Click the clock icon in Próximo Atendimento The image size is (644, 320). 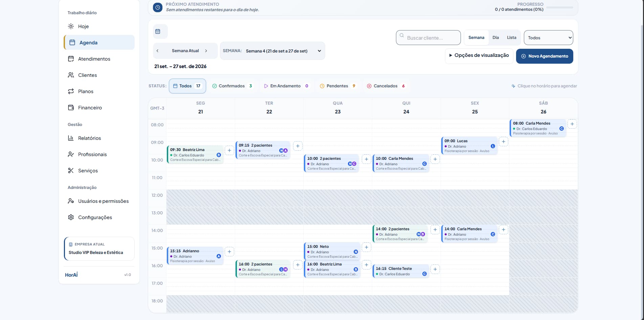[158, 7]
